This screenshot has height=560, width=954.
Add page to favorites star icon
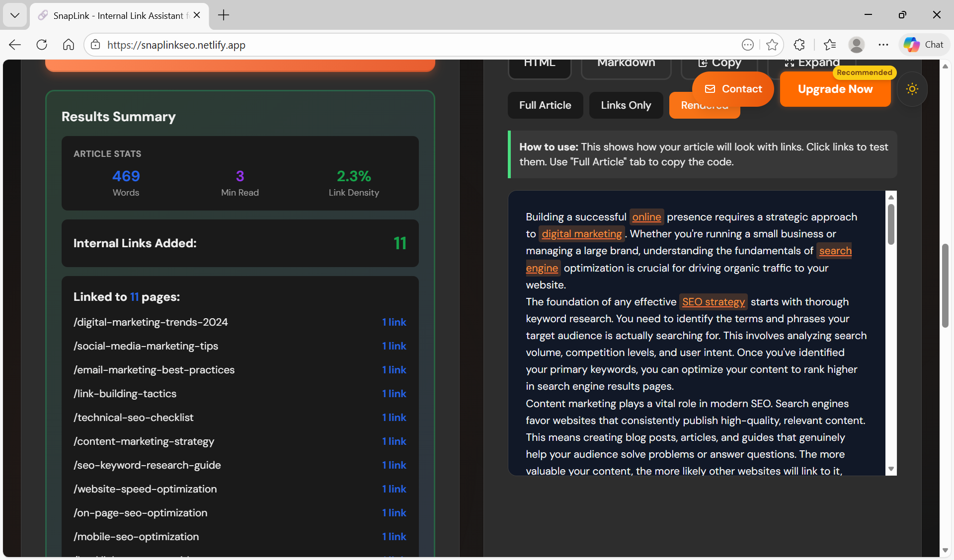772,45
